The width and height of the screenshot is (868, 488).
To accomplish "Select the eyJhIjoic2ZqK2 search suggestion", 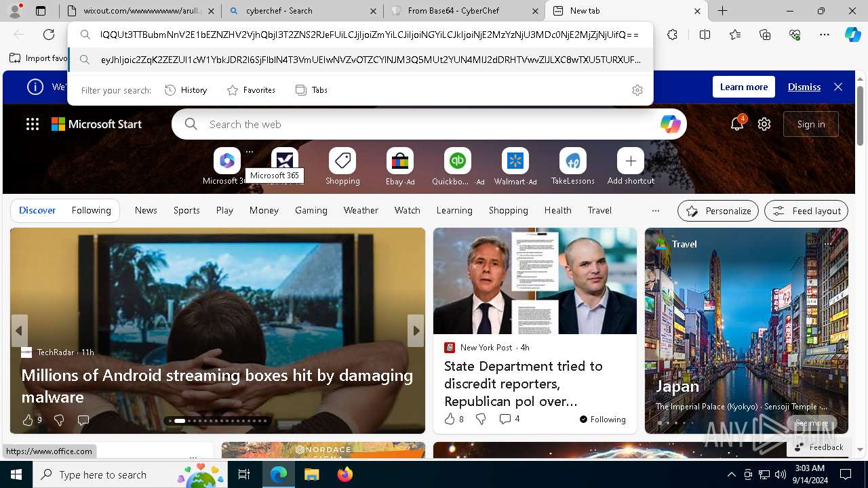I will 361,60.
